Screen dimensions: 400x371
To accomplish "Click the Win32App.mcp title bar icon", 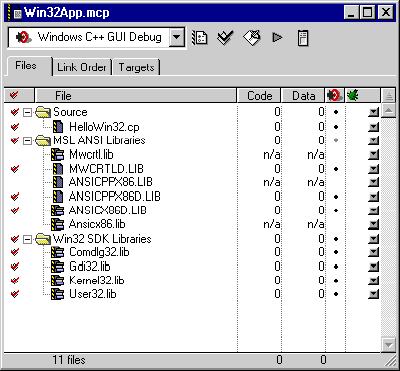I will point(15,13).
